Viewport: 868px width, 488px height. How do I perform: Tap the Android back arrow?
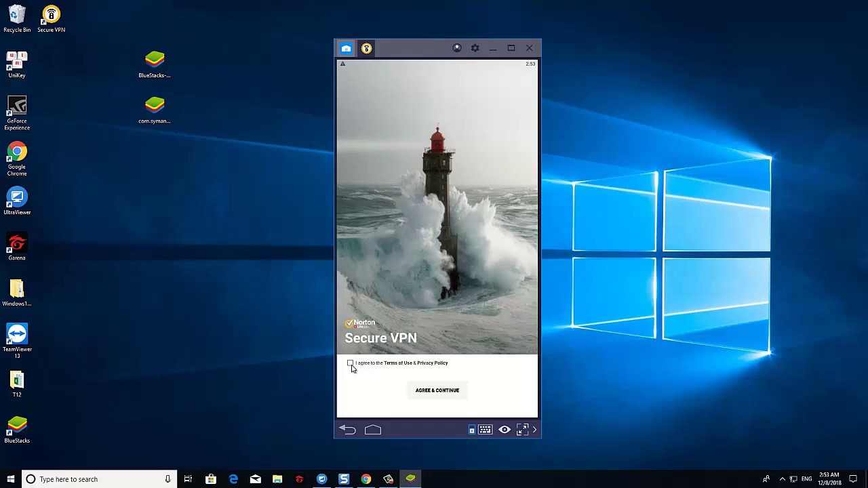pos(347,430)
